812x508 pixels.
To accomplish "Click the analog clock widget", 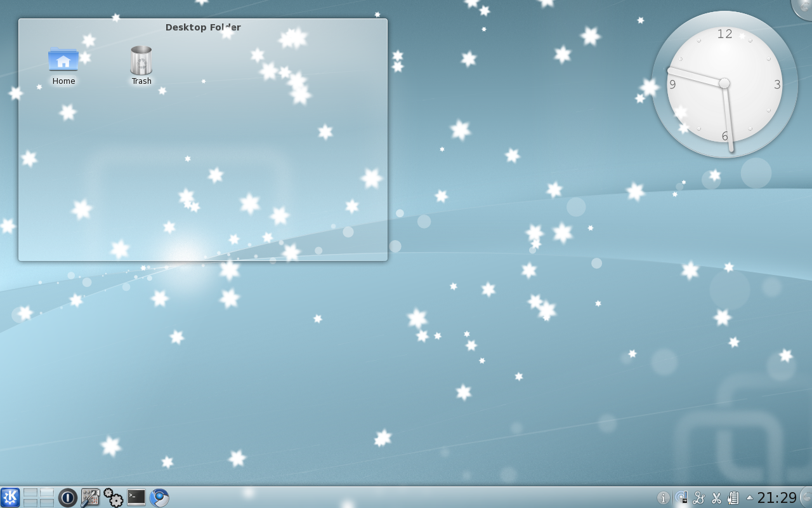I will tap(724, 84).
